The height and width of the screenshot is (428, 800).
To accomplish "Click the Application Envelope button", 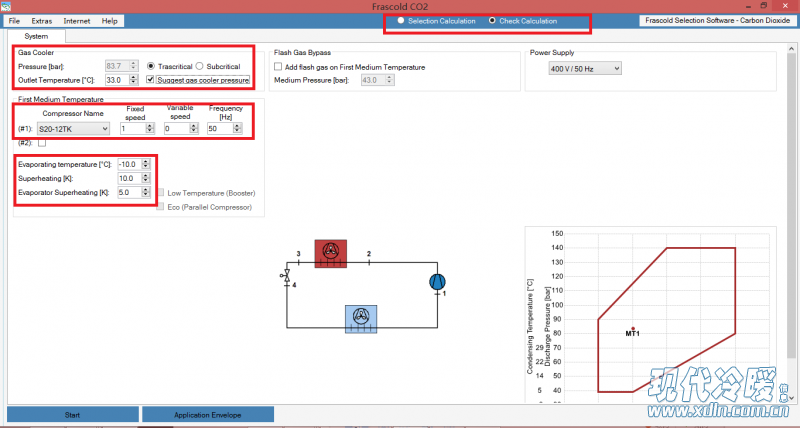I will click(208, 415).
